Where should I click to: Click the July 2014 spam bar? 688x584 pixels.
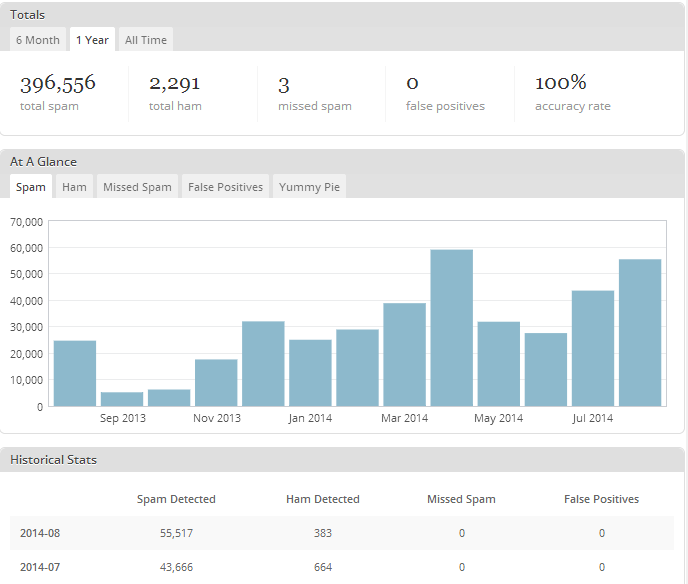click(x=593, y=348)
